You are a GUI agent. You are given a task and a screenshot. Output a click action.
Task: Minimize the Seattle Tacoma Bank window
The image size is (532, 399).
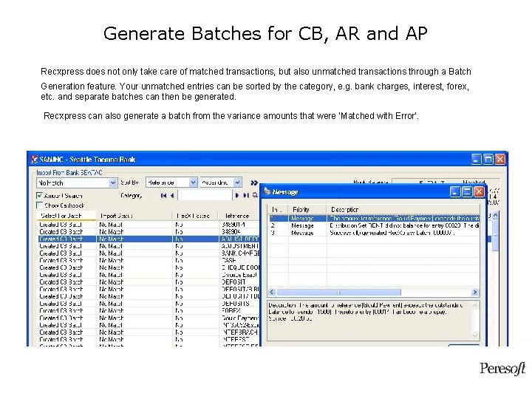[x=477, y=159]
